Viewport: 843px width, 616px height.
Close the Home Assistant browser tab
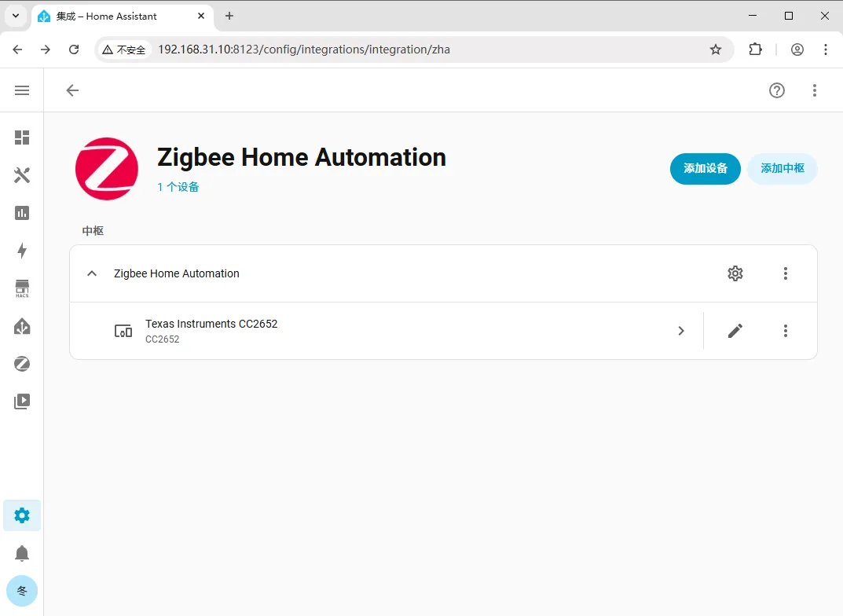pyautogui.click(x=201, y=16)
